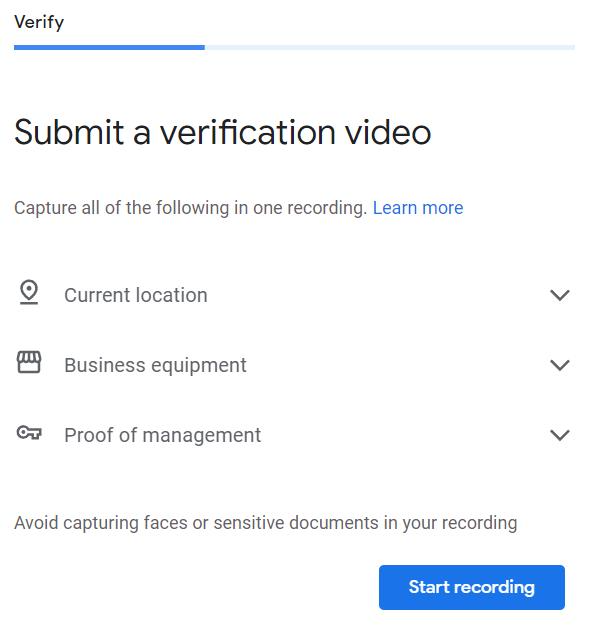Click the Submit a verification video heading
This screenshot has height=630, width=600.
pyautogui.click(x=223, y=133)
